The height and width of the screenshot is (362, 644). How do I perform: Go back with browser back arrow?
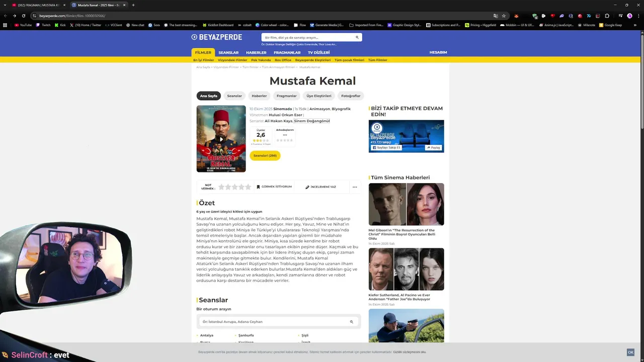(6, 16)
